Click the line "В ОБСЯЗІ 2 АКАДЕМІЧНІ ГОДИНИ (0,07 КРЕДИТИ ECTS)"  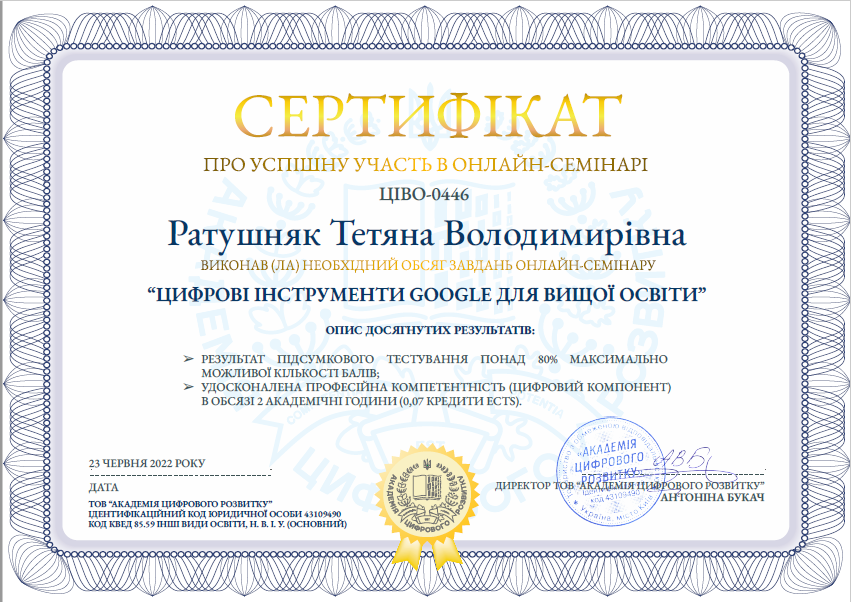[361, 402]
